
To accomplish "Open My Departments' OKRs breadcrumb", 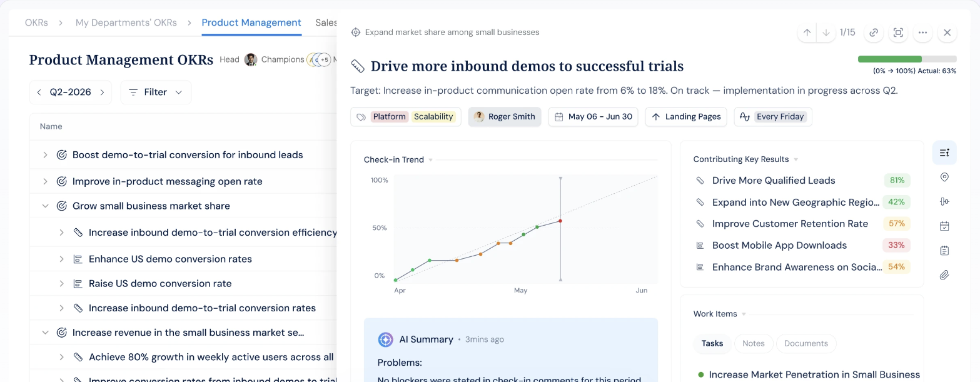I will 126,23.
